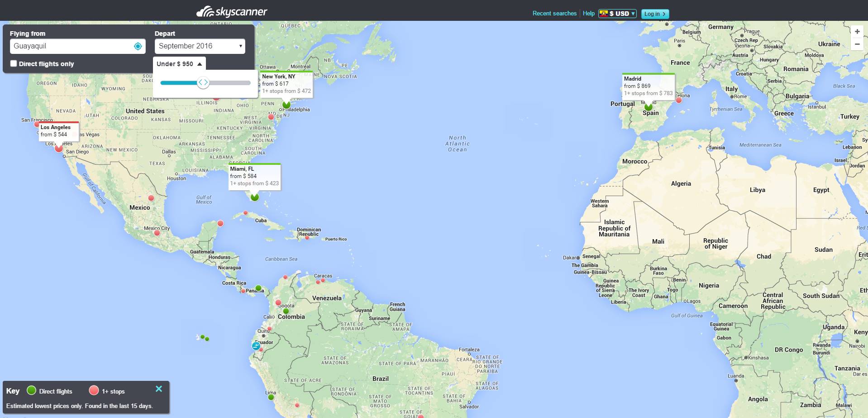Click the Lima green direct-flight marker

pos(271,397)
